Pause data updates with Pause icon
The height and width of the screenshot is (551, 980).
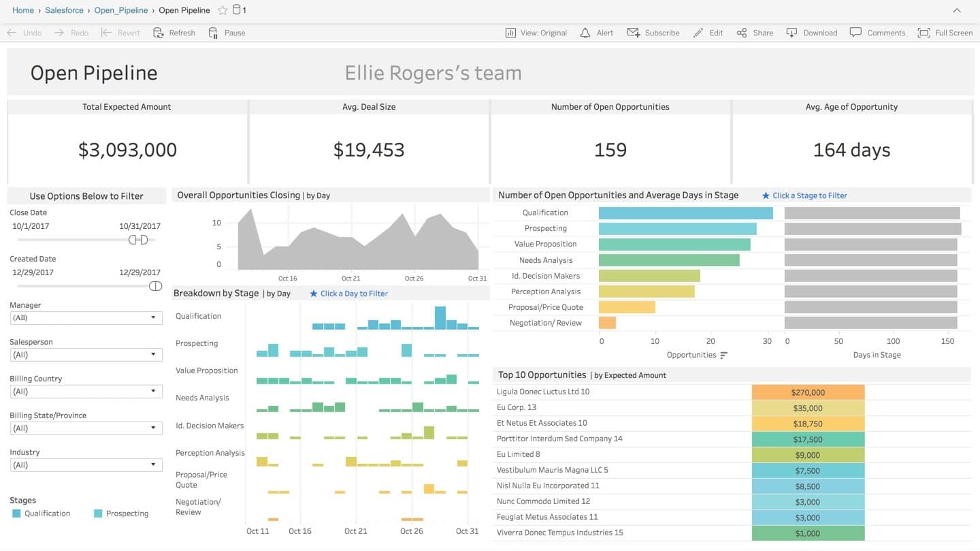click(214, 33)
